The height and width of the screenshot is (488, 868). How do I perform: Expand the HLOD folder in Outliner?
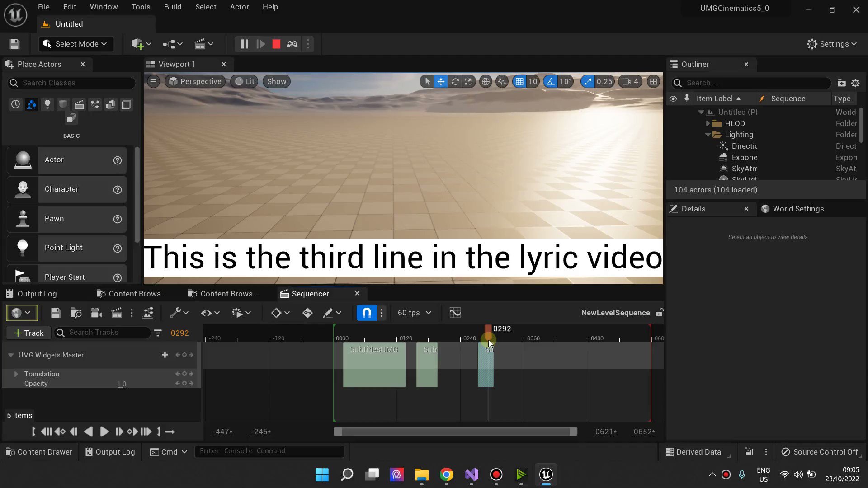[x=708, y=123]
